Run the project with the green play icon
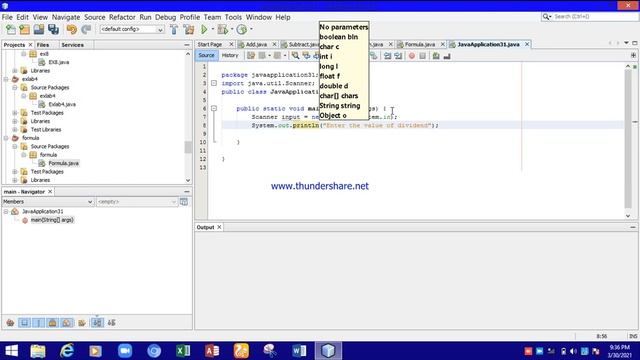 tap(204, 29)
